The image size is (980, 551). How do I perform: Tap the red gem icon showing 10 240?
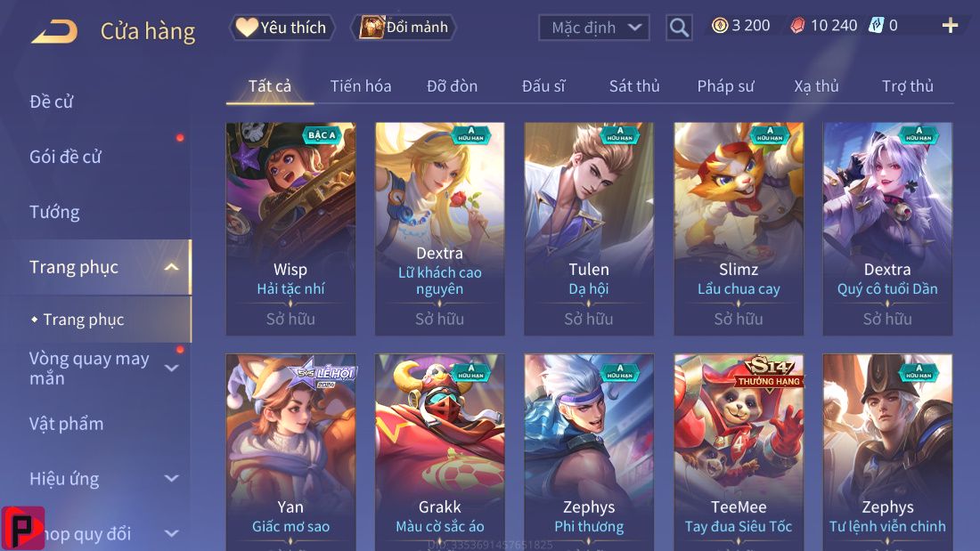(x=797, y=26)
